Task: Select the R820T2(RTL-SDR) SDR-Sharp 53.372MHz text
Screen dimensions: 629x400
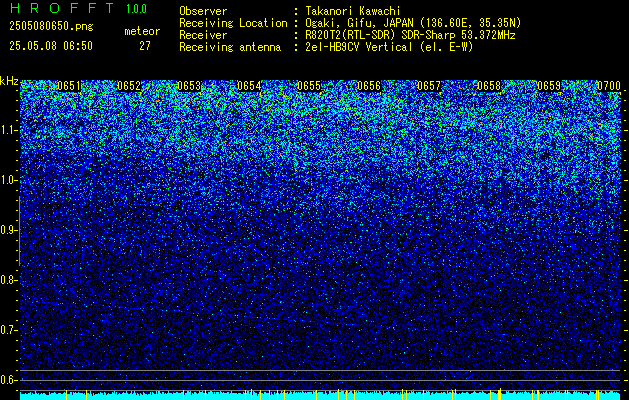Action: [x=410, y=35]
